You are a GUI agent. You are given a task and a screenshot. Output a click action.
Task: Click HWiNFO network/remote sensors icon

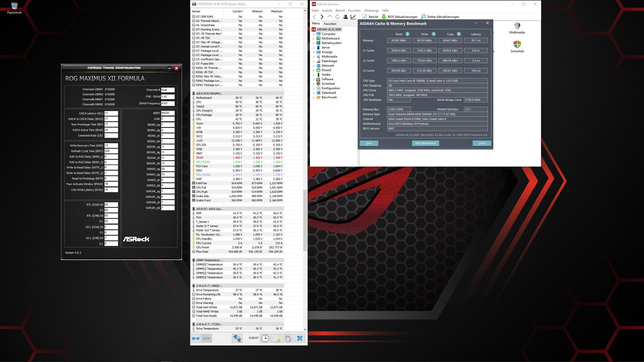(x=237, y=338)
